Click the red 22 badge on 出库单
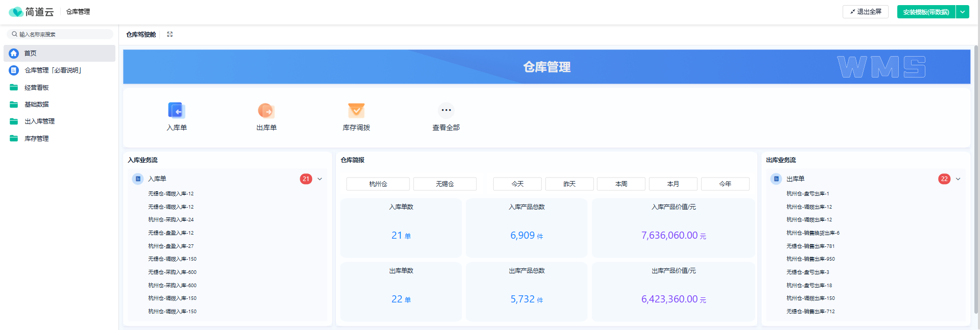This screenshot has width=980, height=330. coord(944,179)
